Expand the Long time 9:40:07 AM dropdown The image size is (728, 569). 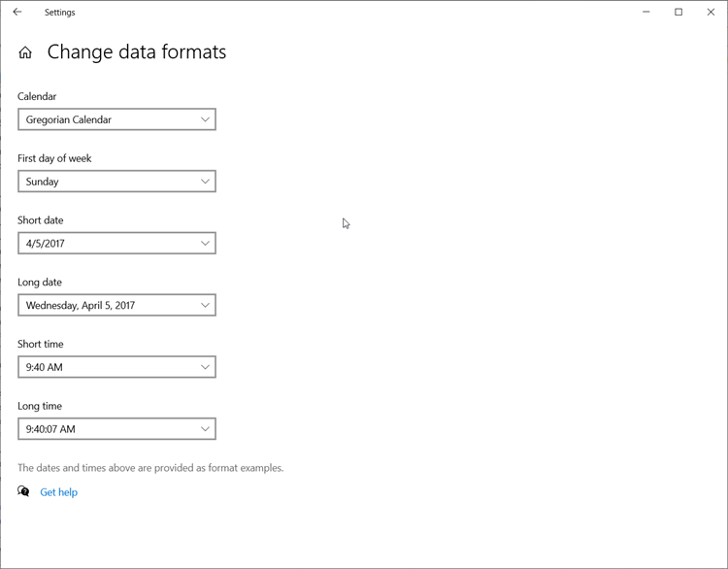click(x=117, y=429)
